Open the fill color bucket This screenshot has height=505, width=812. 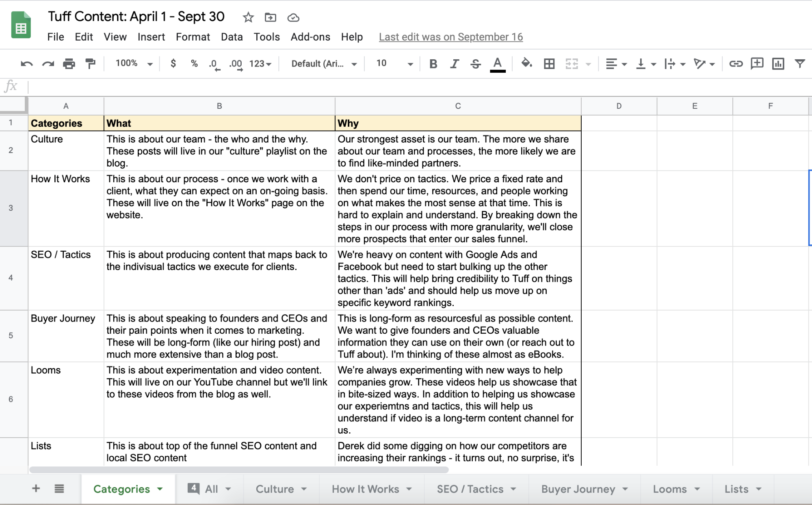526,63
